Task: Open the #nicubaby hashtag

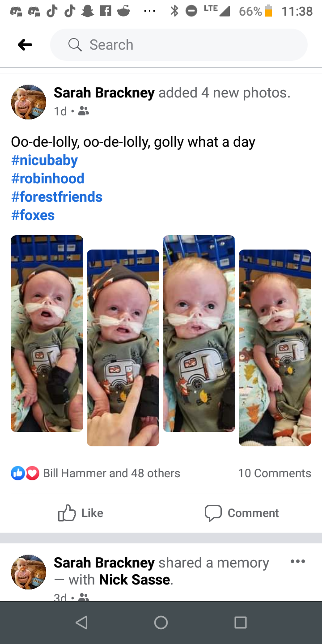Action: pyautogui.click(x=44, y=160)
